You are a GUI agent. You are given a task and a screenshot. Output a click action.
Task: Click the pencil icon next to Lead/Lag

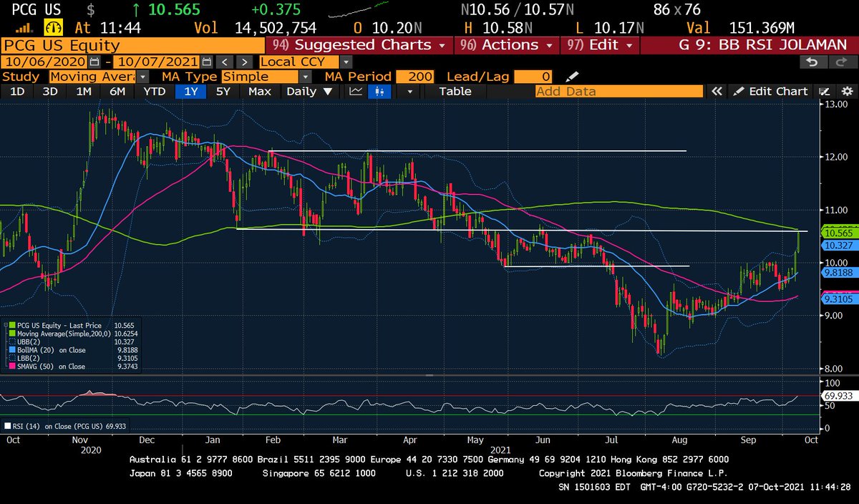[571, 77]
